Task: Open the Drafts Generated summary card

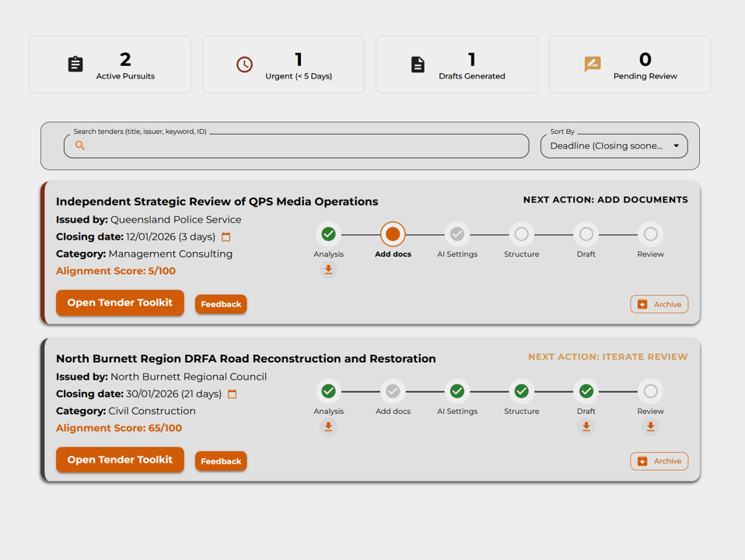Action: coord(456,65)
